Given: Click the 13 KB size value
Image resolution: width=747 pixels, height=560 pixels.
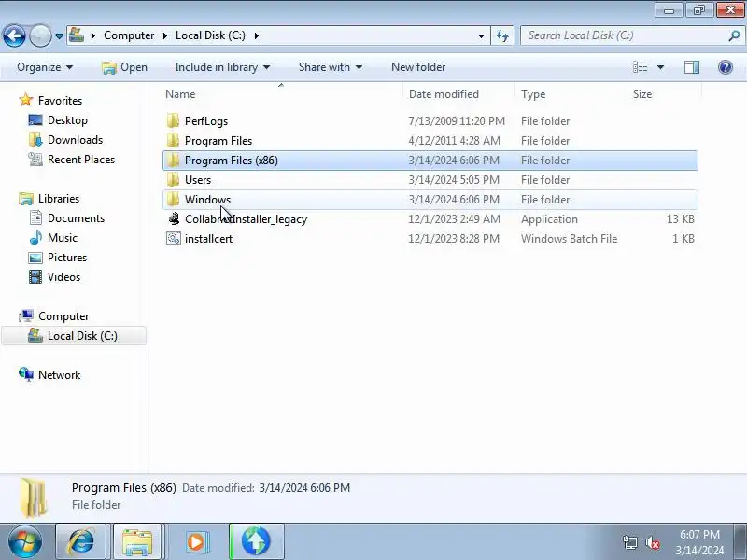Looking at the screenshot, I should [681, 219].
